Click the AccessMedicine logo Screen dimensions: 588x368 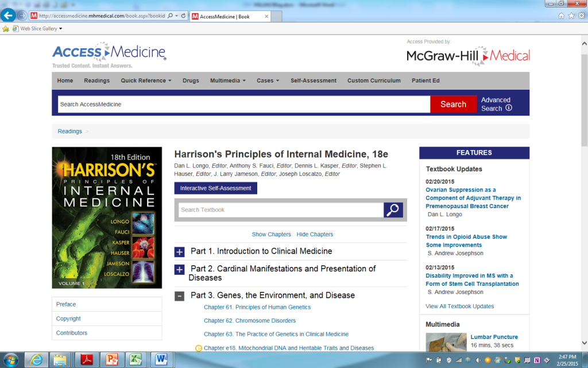[109, 55]
